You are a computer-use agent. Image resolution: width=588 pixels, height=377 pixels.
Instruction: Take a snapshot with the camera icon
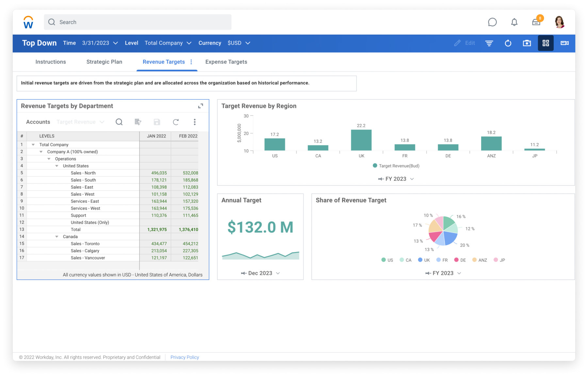(x=527, y=43)
